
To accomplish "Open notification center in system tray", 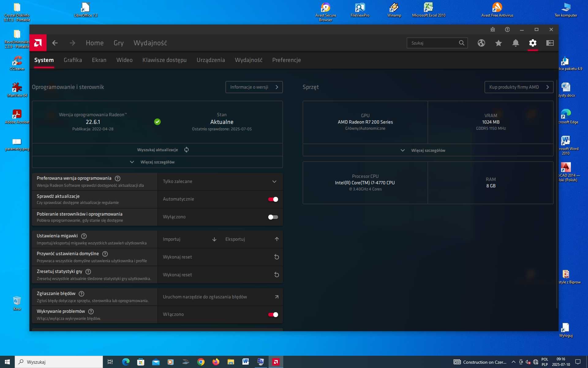I will (578, 362).
